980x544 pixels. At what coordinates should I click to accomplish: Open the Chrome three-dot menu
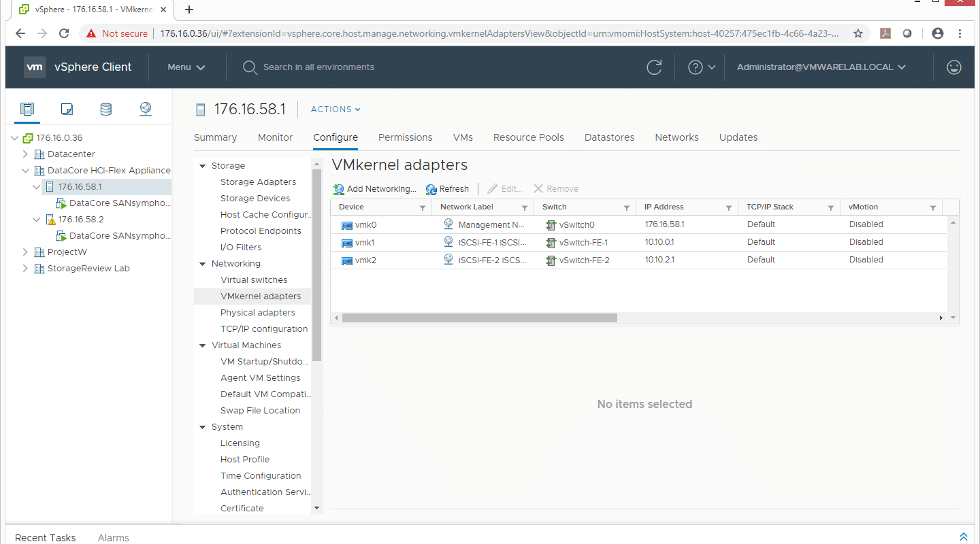tap(960, 33)
